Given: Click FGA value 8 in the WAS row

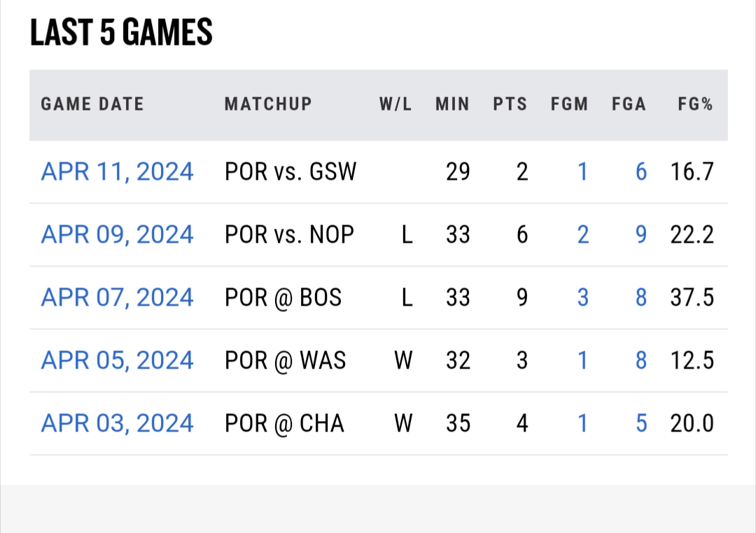Looking at the screenshot, I should 641,360.
